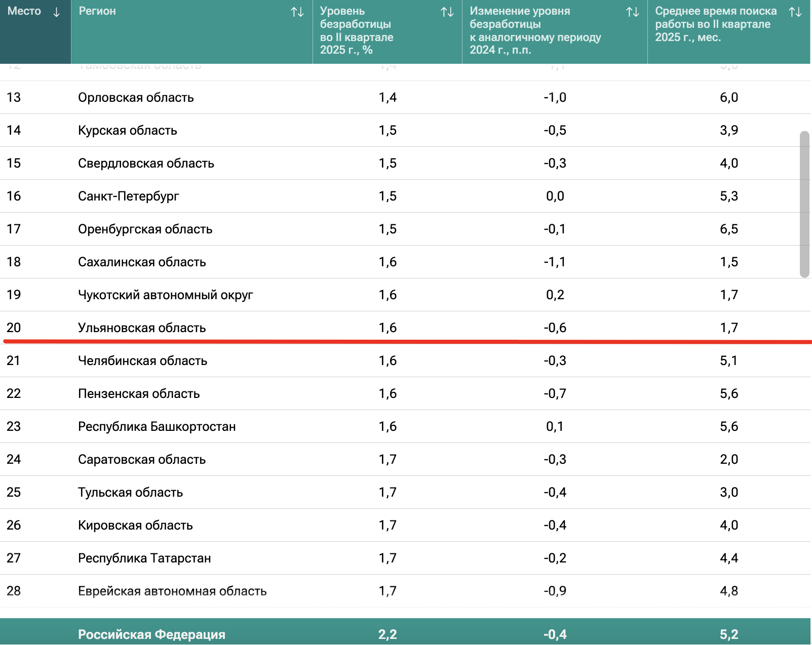The image size is (812, 645).
Task: Select the Челябинская область row name
Action: click(143, 361)
